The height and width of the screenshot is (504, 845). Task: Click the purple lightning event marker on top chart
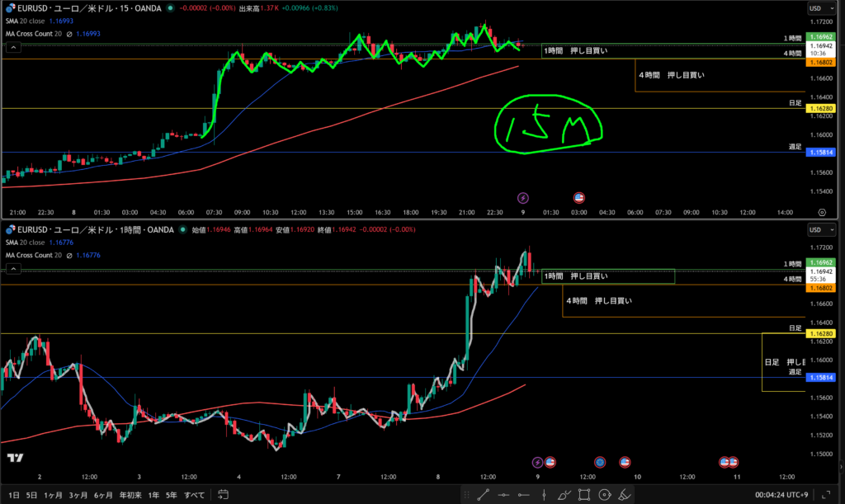(522, 198)
